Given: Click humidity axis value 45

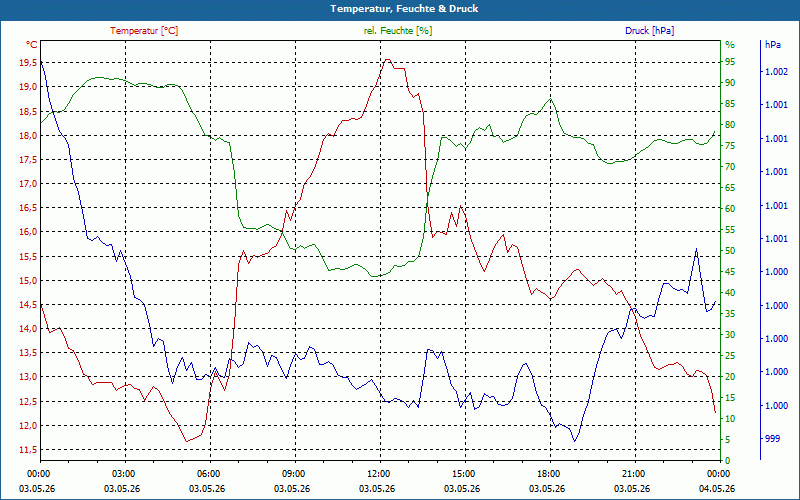Looking at the screenshot, I should [x=730, y=272].
